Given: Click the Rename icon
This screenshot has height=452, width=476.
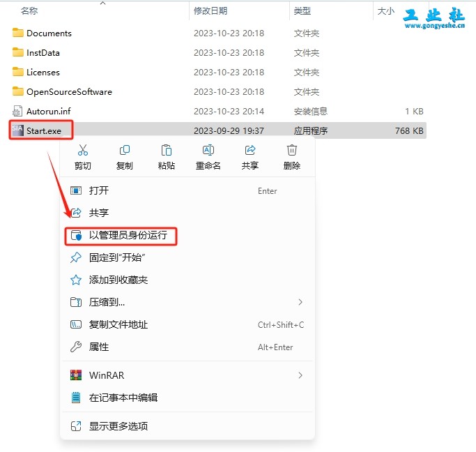Looking at the screenshot, I should [x=208, y=150].
